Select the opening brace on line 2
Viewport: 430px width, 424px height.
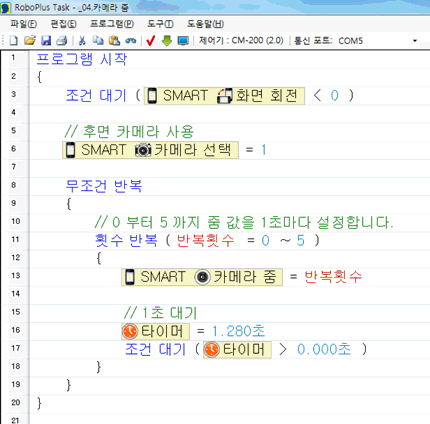pyautogui.click(x=39, y=77)
